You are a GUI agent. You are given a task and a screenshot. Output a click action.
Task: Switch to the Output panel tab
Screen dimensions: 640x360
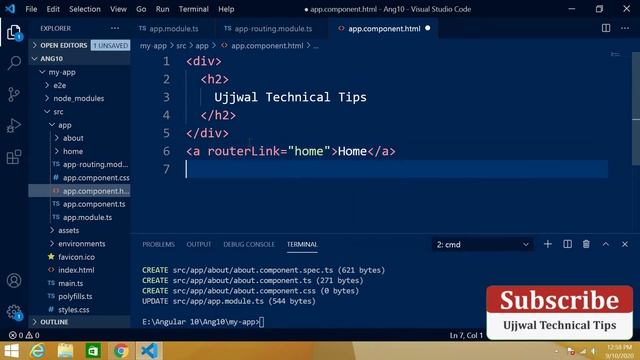[199, 244]
